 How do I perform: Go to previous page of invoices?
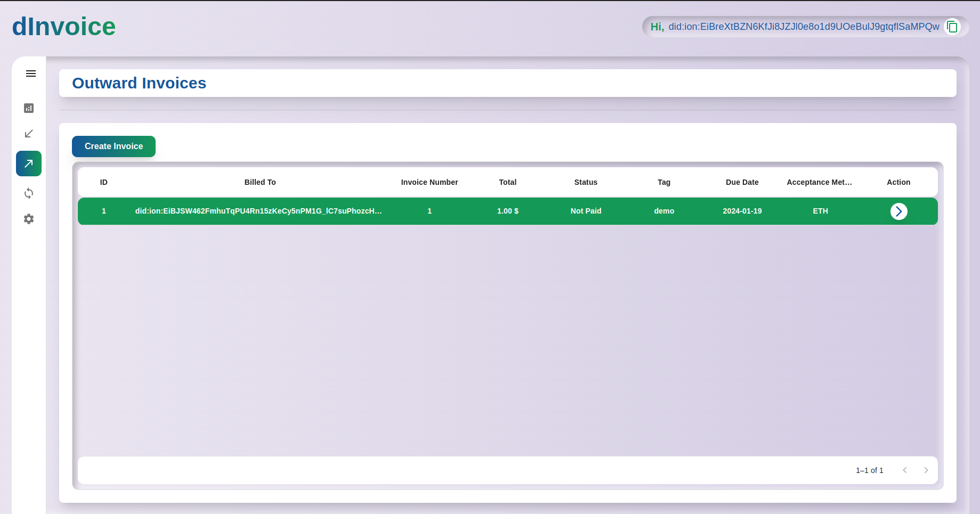(905, 470)
